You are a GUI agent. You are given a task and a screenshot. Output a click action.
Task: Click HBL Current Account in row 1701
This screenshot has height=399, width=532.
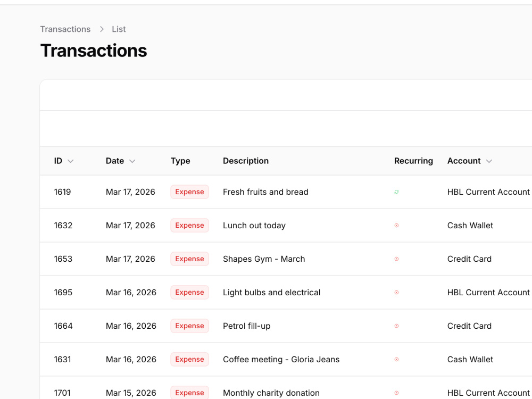tap(488, 393)
